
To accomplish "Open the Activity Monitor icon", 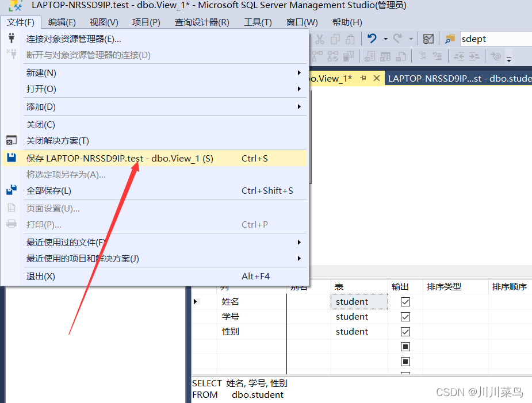I will point(428,39).
